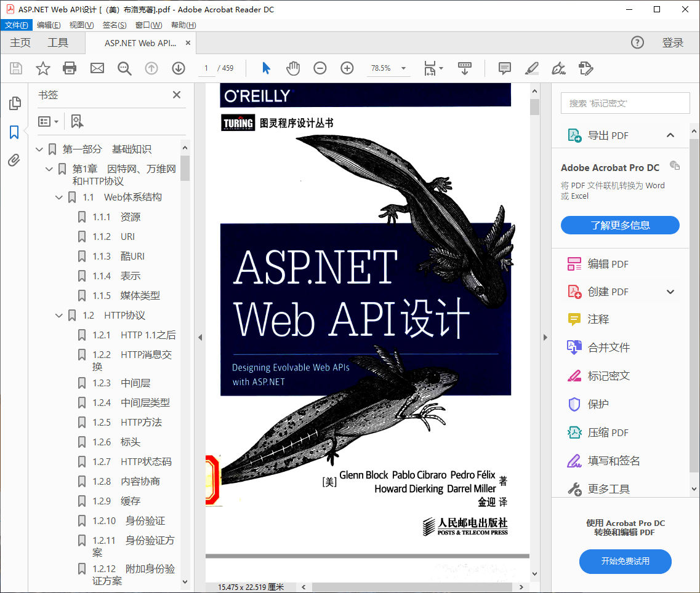
Task: Click the bookmarks panel scrollbar thumb
Action: 185,168
